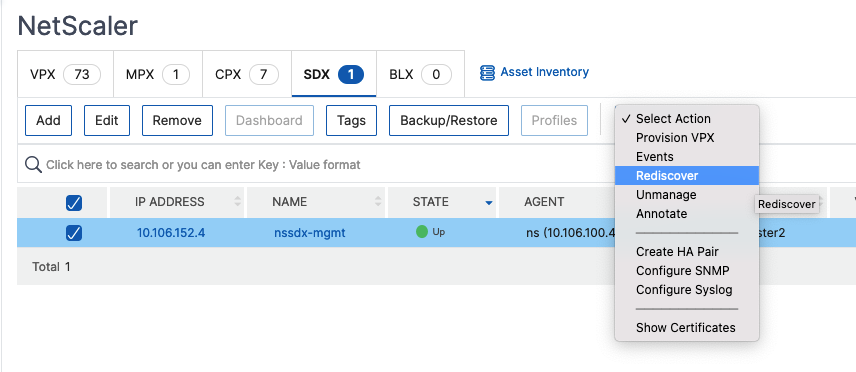
Task: Toggle the select-all header checkbox
Action: (74, 203)
